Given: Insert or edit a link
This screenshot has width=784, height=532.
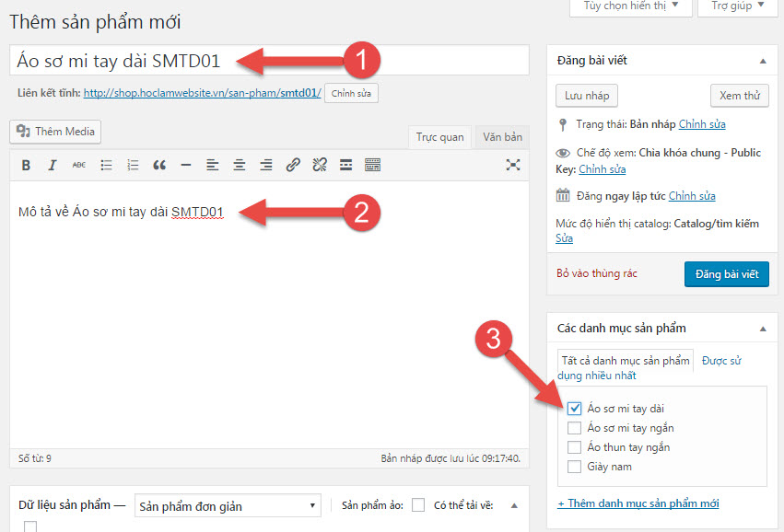Looking at the screenshot, I should tap(293, 165).
